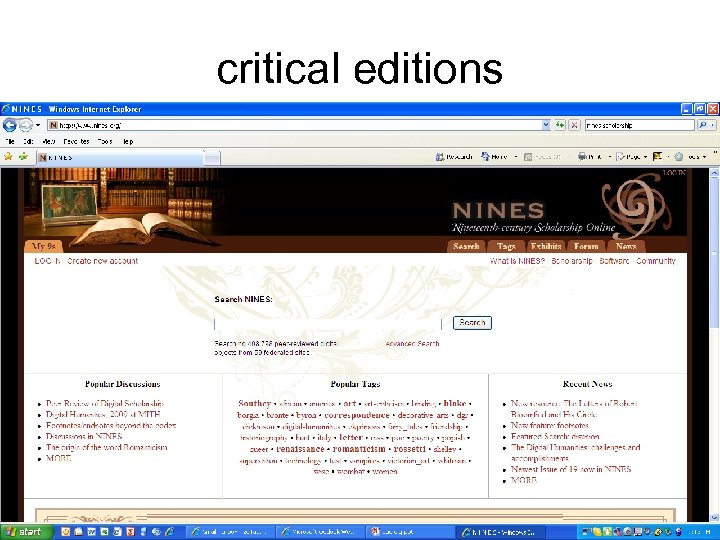Click Create new account link
The width and height of the screenshot is (720, 540).
102,261
